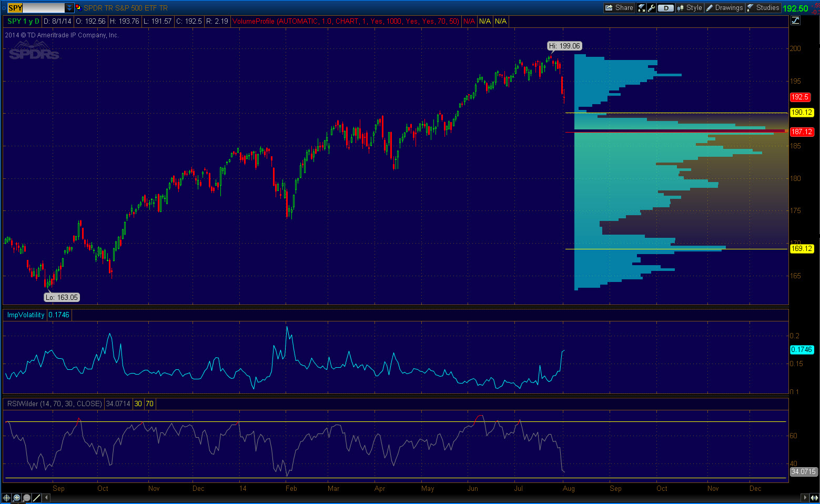
Task: Click the SPY symbol input field
Action: (x=36, y=8)
